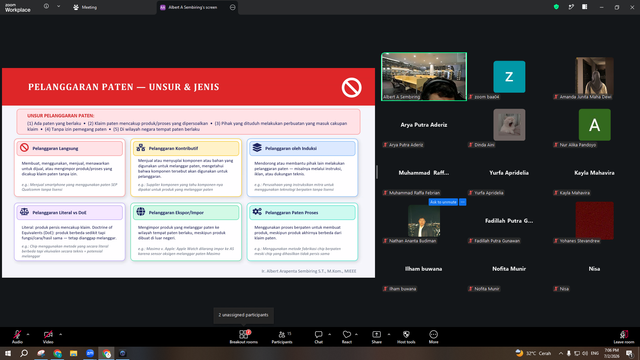Select Nur Alika Pandoyo's green A avatar
Viewport: 640px width, 360px height.
click(x=594, y=124)
